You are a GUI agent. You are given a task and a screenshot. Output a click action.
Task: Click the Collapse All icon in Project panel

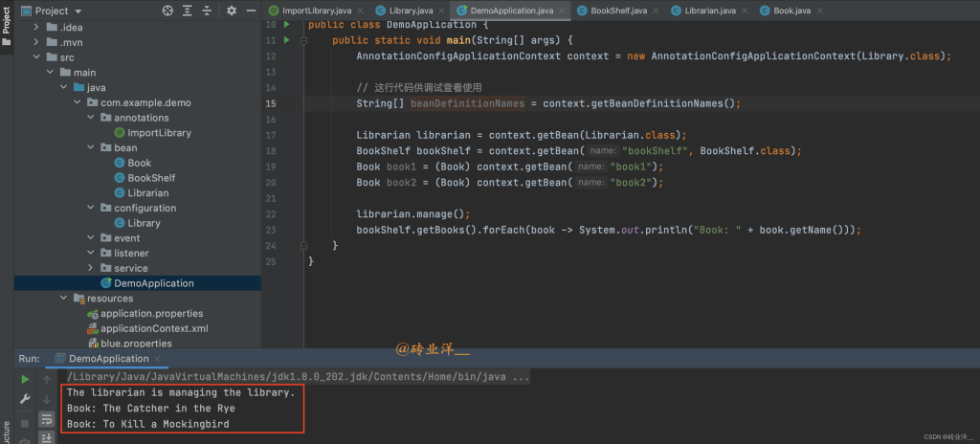point(209,11)
